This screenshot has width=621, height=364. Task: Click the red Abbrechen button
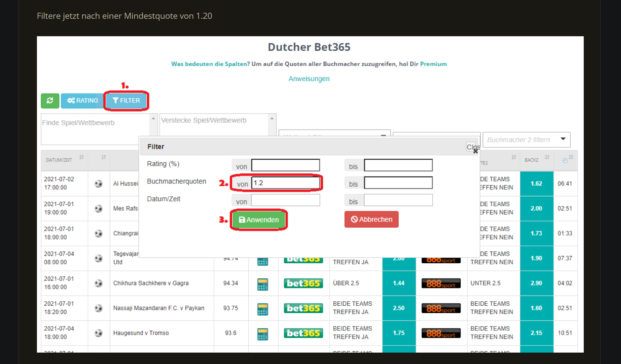pyautogui.click(x=372, y=219)
